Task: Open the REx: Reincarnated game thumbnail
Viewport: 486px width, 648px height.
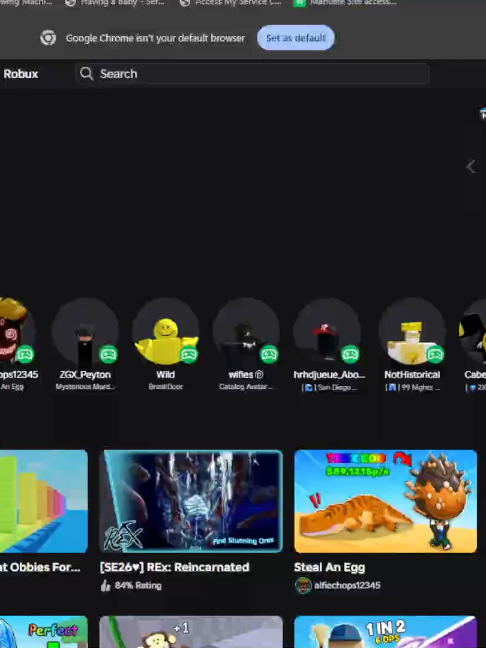Action: 191,501
